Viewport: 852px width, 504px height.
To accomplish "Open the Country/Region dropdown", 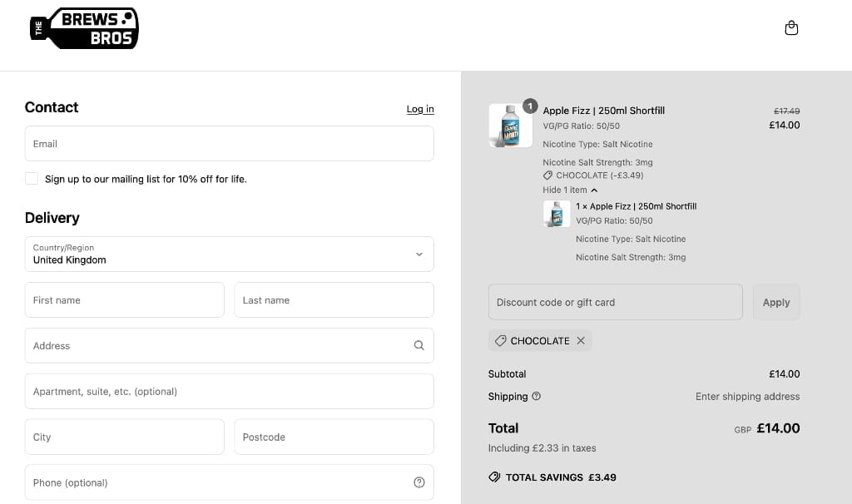I will (x=230, y=254).
